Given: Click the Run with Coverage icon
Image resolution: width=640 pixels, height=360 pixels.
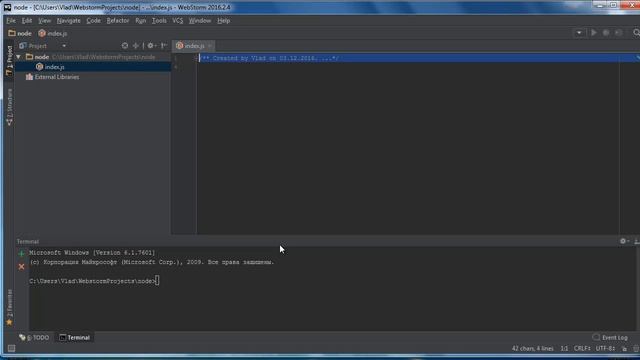Looking at the screenshot, I should (x=619, y=33).
